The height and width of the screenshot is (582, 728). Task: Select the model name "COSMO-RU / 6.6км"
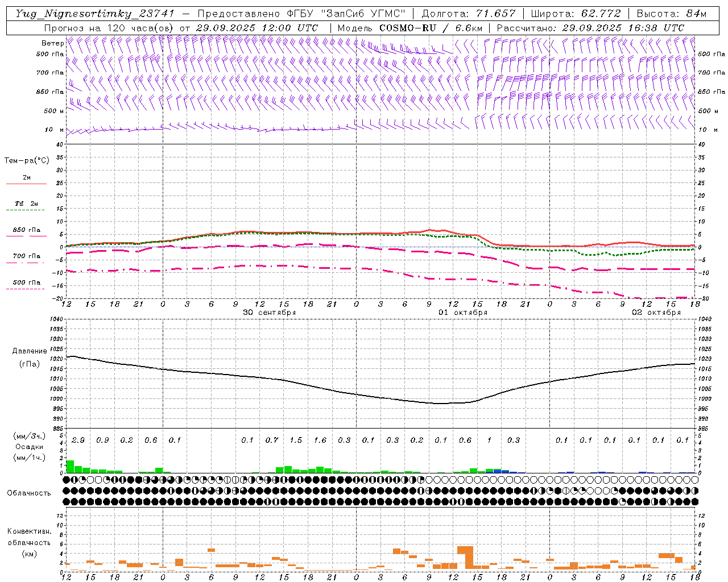[431, 28]
